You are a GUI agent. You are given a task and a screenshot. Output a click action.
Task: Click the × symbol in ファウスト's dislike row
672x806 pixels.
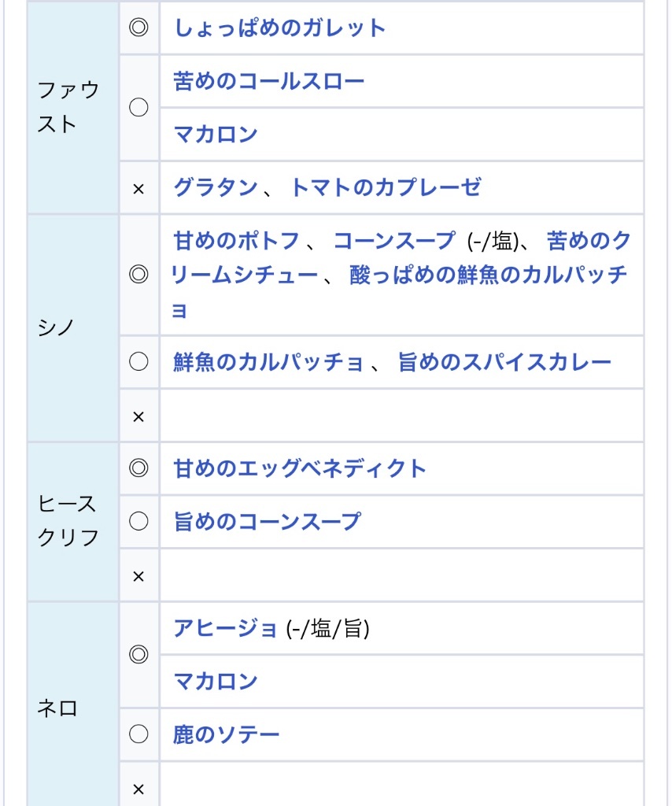(138, 189)
